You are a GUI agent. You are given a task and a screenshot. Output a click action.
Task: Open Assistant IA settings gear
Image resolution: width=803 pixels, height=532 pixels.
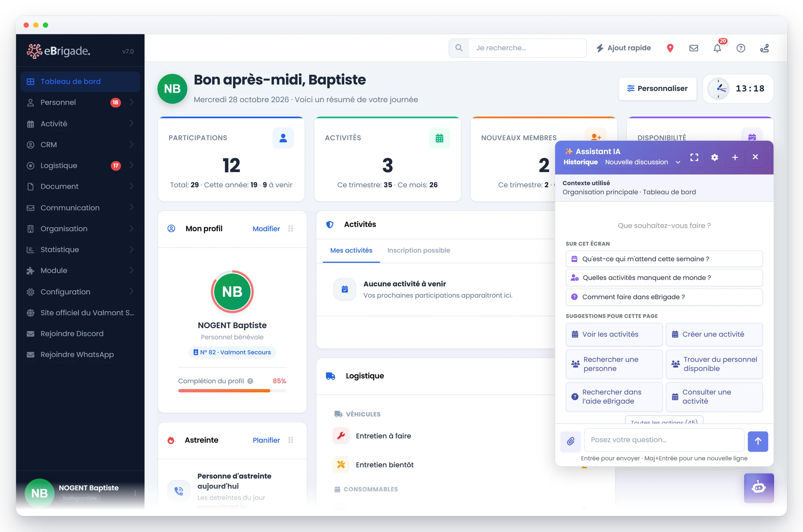tap(715, 157)
